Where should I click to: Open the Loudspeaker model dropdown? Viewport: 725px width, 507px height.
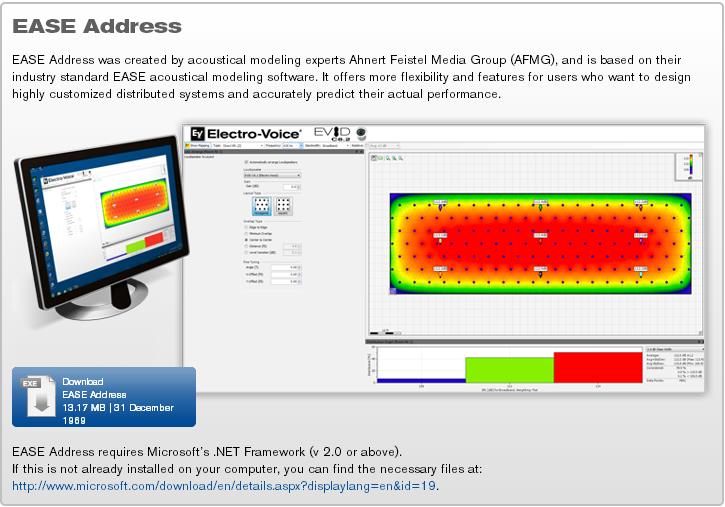point(272,175)
